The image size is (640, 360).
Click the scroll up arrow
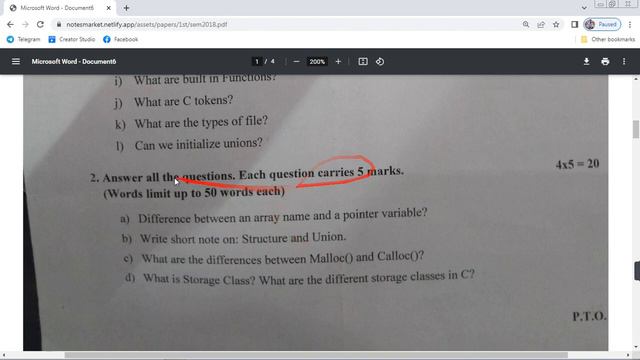pyautogui.click(x=636, y=78)
